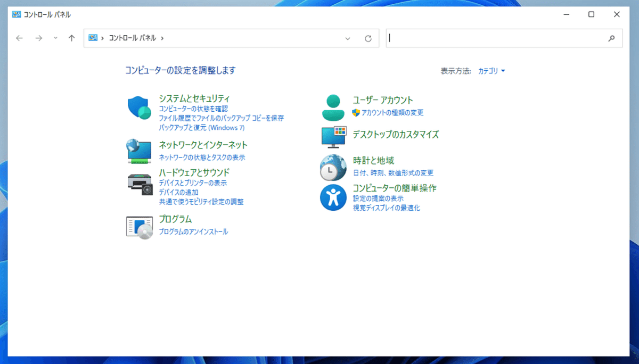Screen dimensions: 639x364
Task: Click the コンピューターの簡単操作 accessibility icon
Action: click(x=333, y=197)
